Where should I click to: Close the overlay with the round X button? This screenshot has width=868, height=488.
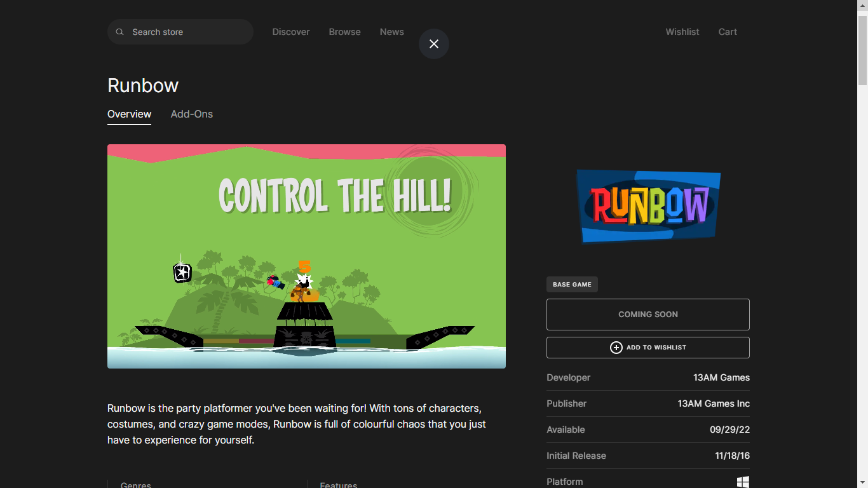434,44
